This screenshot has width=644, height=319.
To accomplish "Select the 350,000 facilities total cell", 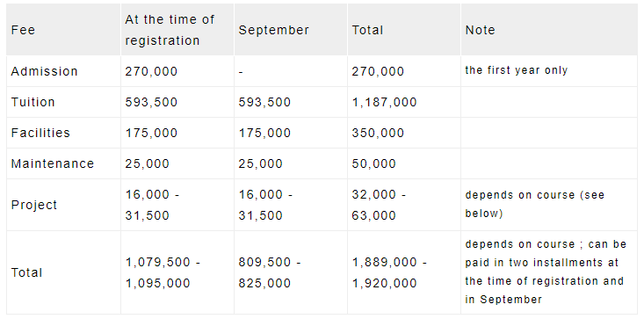I will coord(378,133).
